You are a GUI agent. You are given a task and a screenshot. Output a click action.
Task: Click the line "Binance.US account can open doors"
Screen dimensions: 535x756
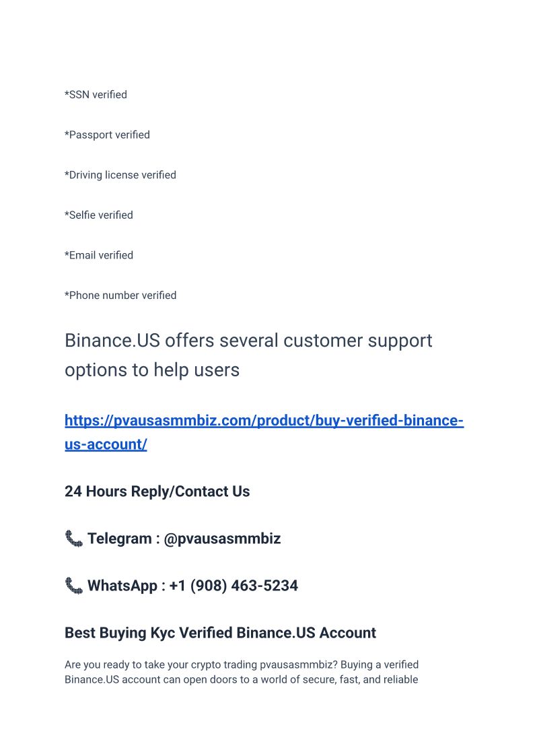coord(241,679)
